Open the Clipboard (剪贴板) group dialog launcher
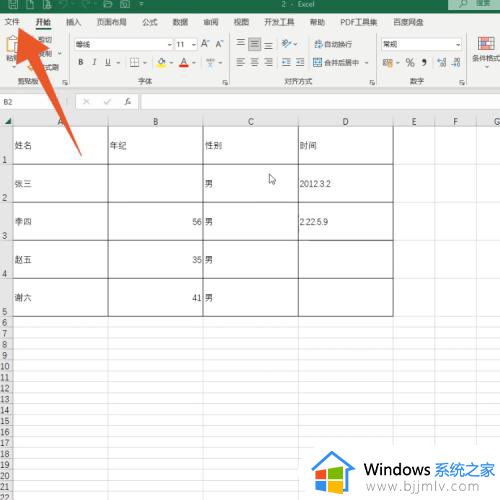 point(65,82)
